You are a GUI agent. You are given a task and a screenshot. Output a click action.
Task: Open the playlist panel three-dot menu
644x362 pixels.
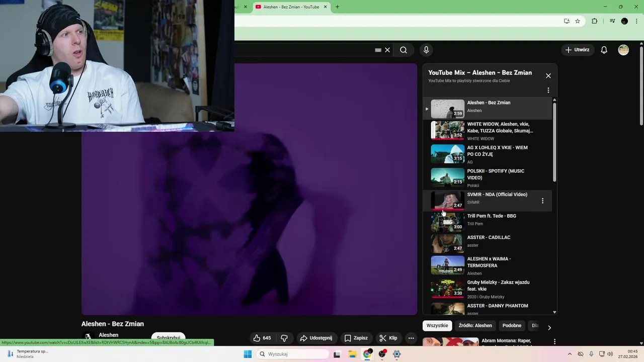click(548, 90)
